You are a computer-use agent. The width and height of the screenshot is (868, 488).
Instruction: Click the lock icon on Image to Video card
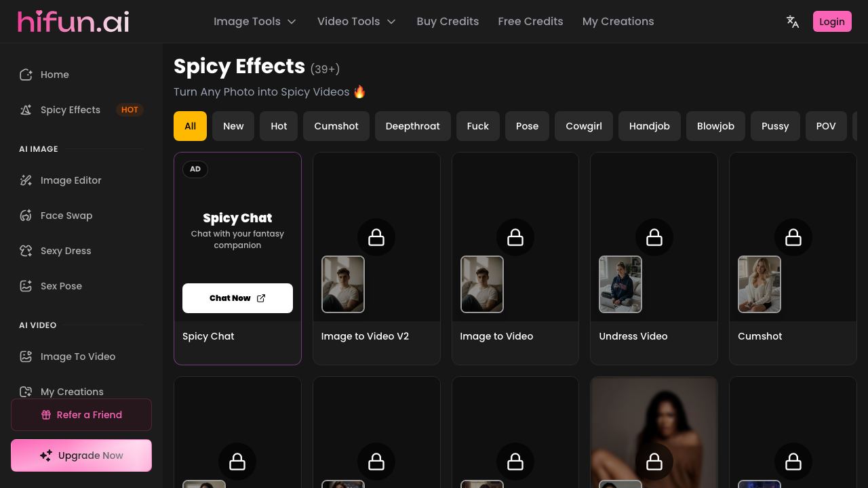515,237
